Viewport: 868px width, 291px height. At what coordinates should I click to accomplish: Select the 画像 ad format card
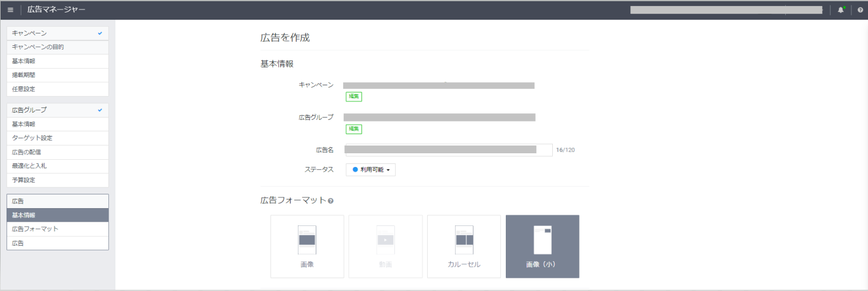[307, 246]
